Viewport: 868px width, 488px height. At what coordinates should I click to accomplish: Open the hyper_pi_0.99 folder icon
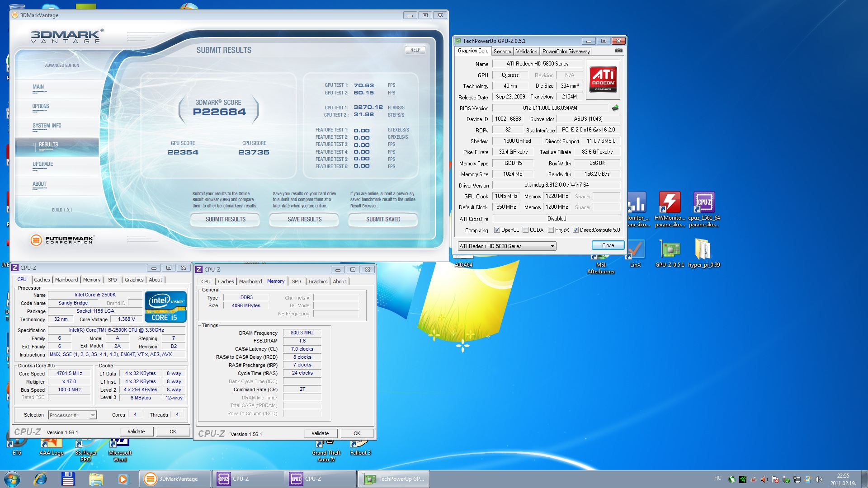point(703,249)
